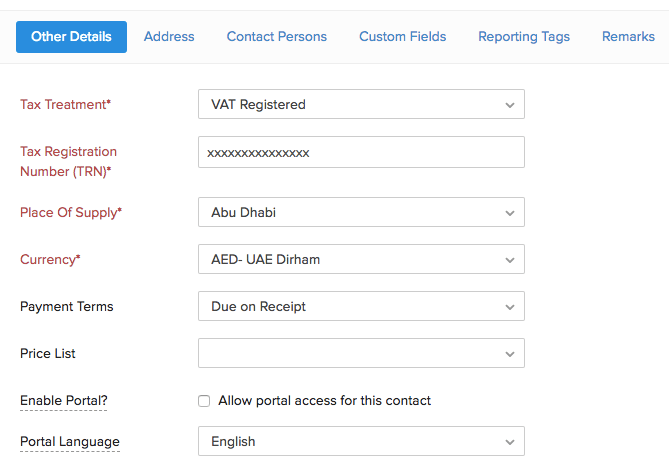Viewport: 669px width, 466px height.
Task: Click the Tax Treatment chevron arrow
Action: click(x=509, y=104)
